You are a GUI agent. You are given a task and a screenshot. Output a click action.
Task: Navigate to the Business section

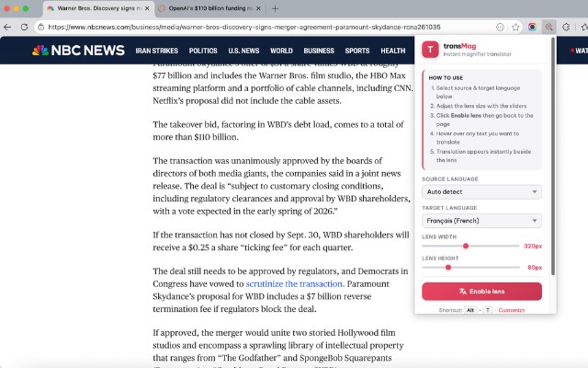tap(319, 51)
